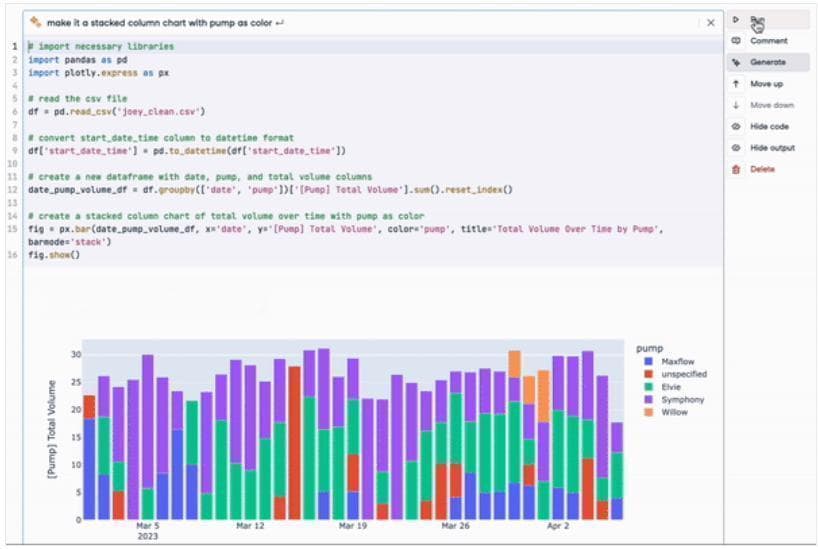Choose Delete from the cell menu
The image size is (818, 549).
[768, 169]
